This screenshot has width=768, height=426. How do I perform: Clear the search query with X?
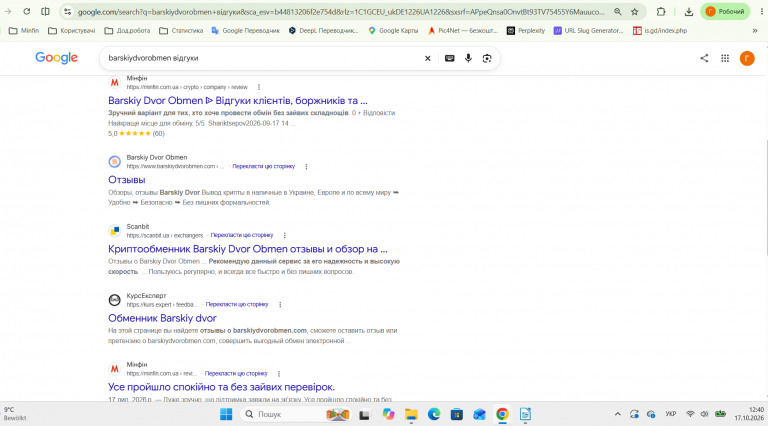tap(428, 58)
